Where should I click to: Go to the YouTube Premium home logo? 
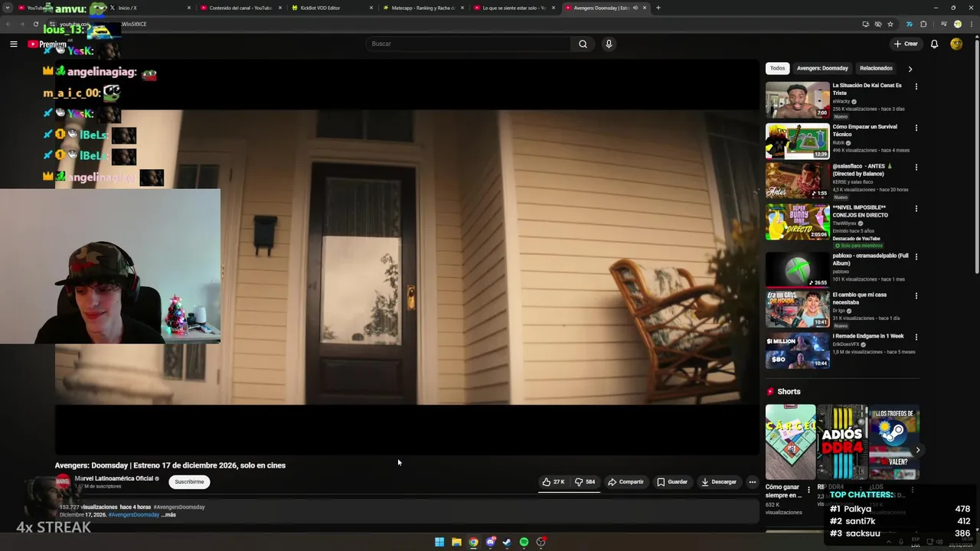(x=47, y=44)
